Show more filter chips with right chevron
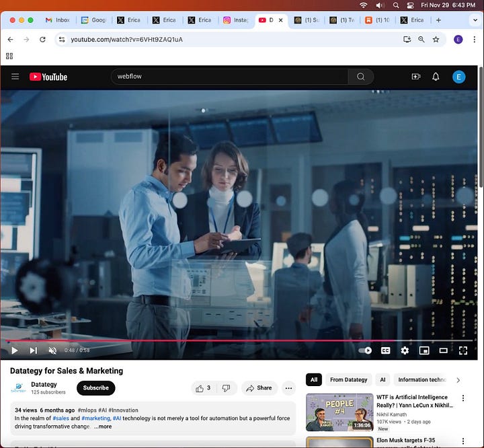 (458, 380)
